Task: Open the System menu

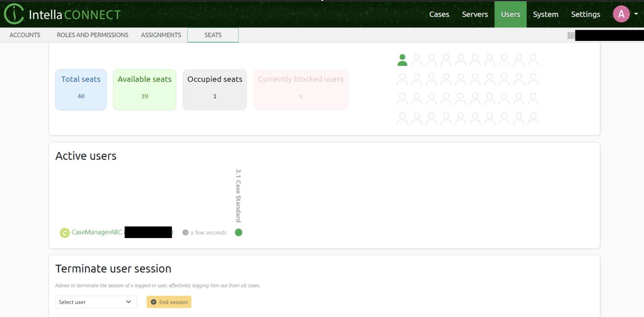Action: [545, 14]
